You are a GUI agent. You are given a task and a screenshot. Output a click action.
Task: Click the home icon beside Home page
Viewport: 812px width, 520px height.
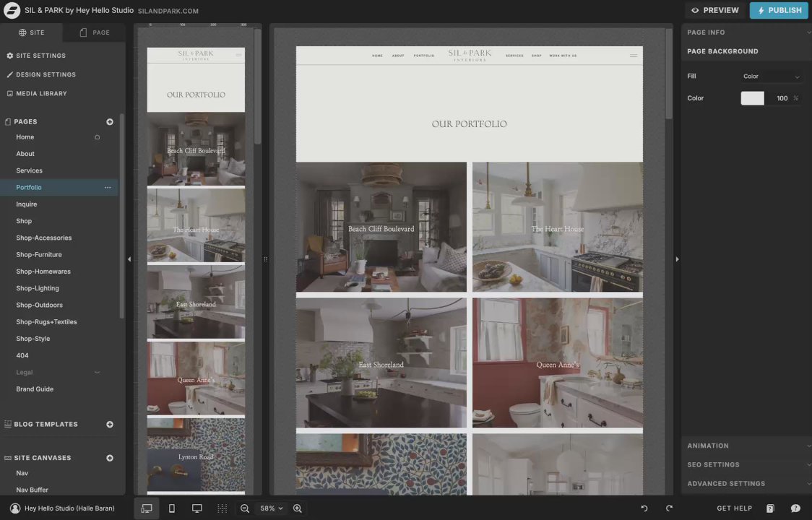[97, 137]
